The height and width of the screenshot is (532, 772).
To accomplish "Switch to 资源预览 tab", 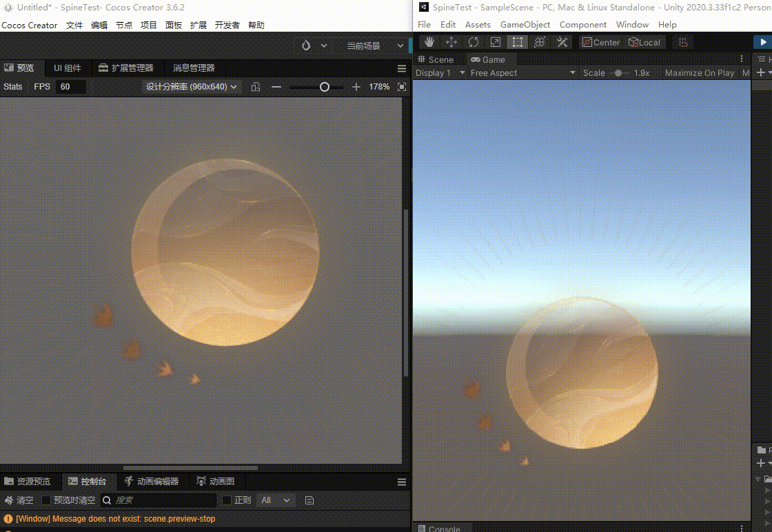I will [x=28, y=481].
